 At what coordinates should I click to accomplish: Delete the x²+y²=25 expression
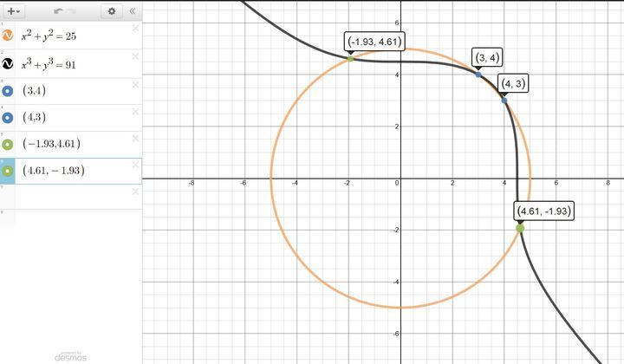135,29
